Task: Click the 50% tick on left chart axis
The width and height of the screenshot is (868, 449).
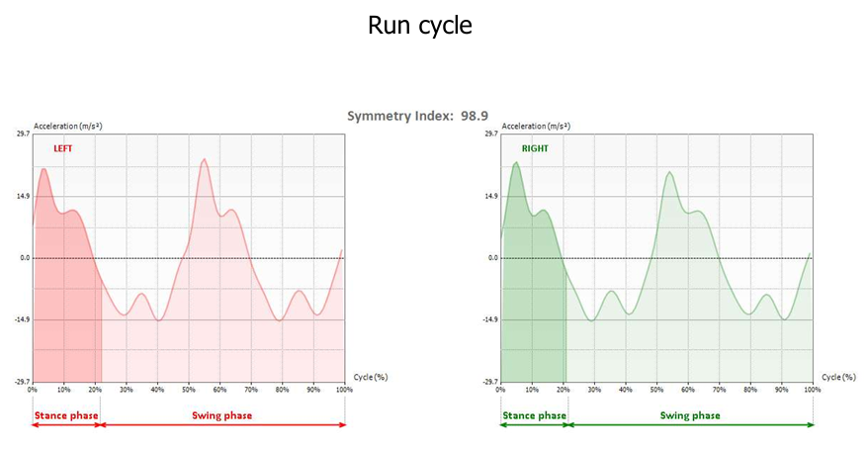Action: [188, 389]
